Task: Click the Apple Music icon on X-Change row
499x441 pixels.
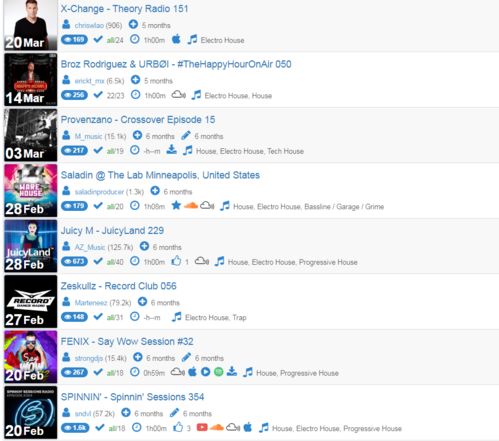Action: tap(176, 39)
